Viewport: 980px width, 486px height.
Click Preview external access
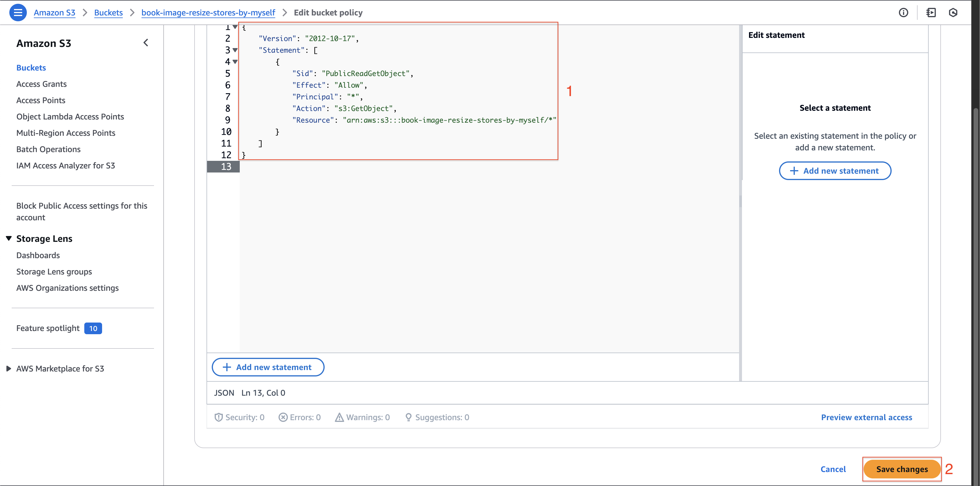click(866, 417)
